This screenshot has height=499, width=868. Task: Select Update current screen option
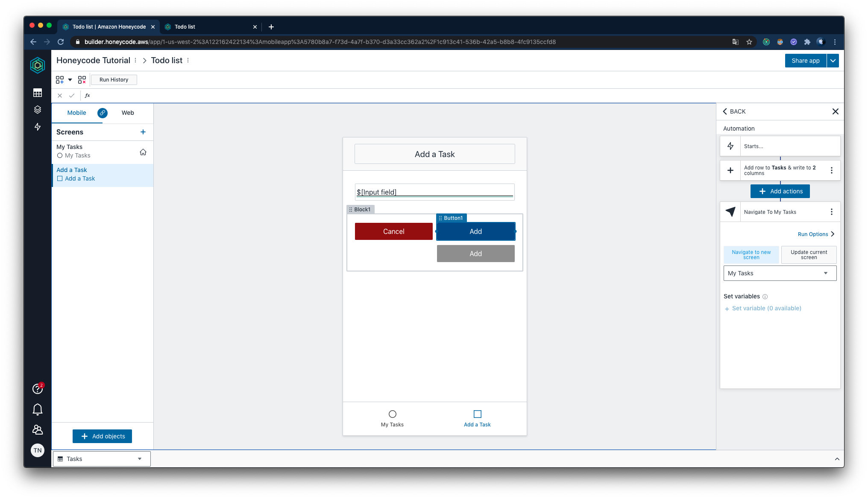(x=809, y=255)
